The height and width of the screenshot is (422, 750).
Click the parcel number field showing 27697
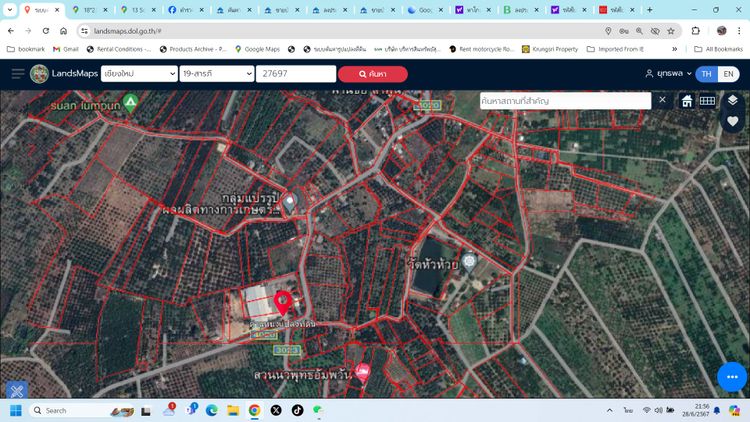click(296, 74)
